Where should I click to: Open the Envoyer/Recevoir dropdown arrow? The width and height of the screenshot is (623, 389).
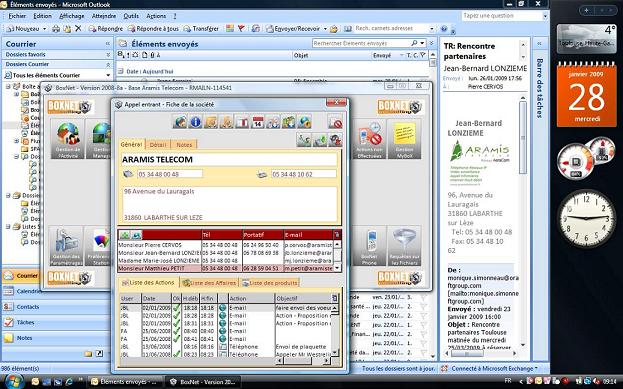coord(325,29)
